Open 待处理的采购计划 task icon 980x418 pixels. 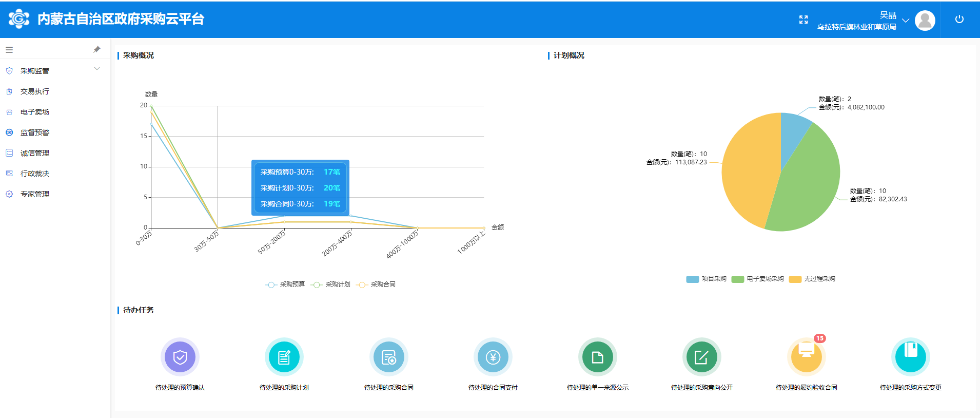tap(284, 357)
